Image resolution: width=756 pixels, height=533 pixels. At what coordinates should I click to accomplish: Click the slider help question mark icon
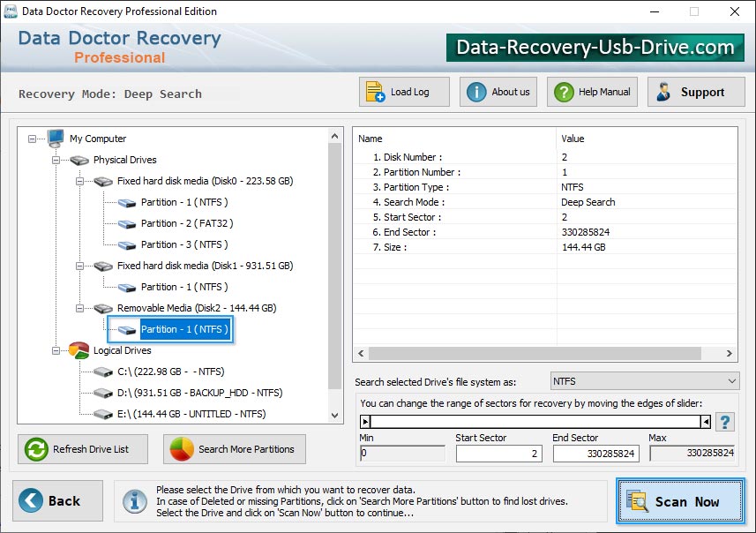coord(724,422)
